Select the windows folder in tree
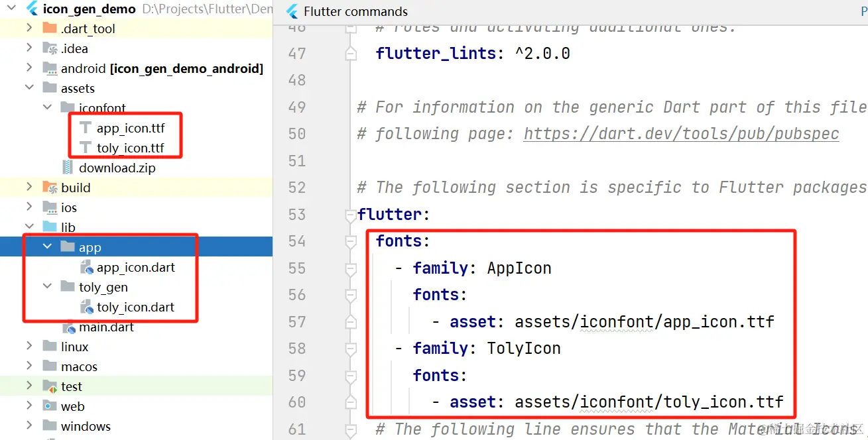The height and width of the screenshot is (440, 868). [86, 426]
